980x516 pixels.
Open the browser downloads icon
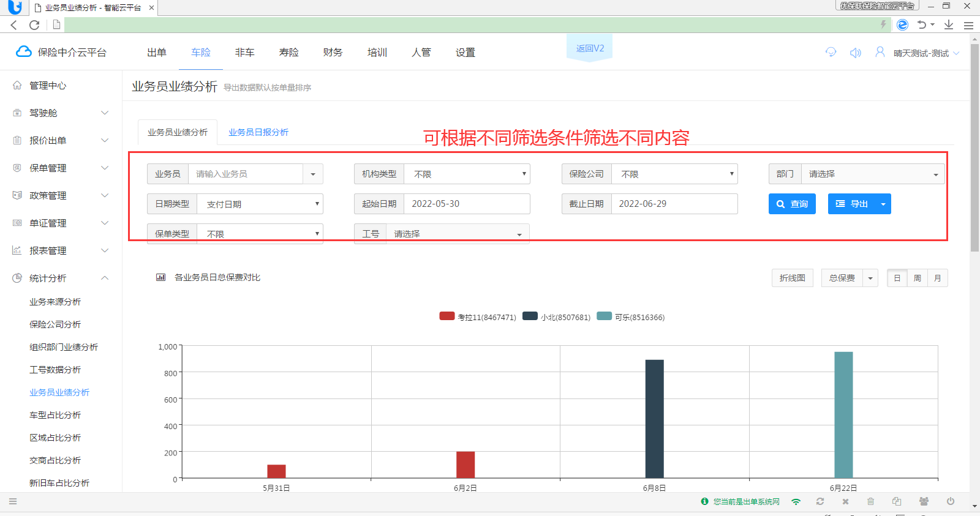tap(949, 24)
